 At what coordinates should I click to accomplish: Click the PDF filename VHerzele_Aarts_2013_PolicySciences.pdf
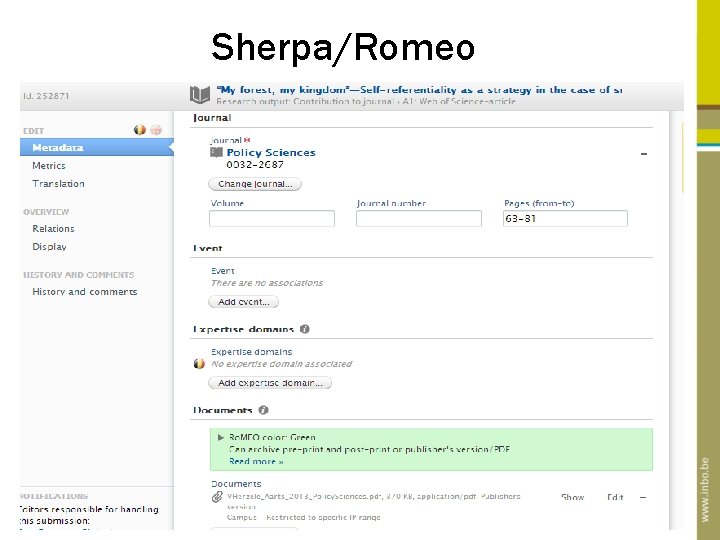pyautogui.click(x=304, y=496)
